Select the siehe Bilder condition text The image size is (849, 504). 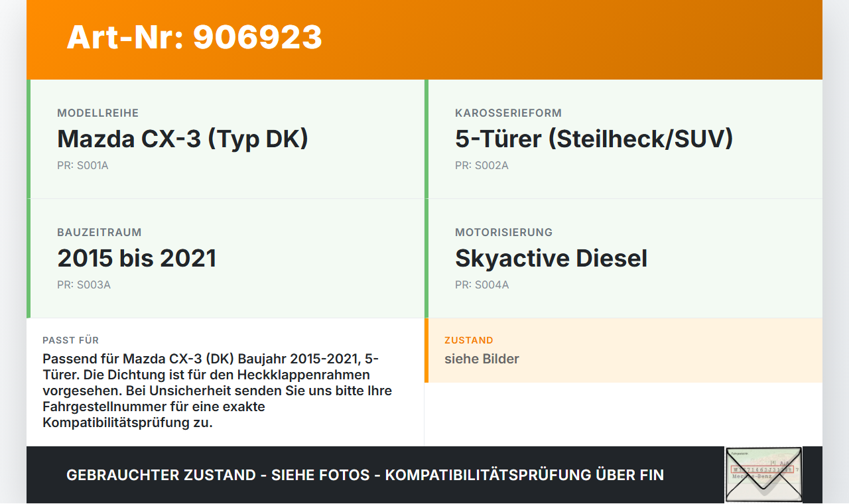482,359
